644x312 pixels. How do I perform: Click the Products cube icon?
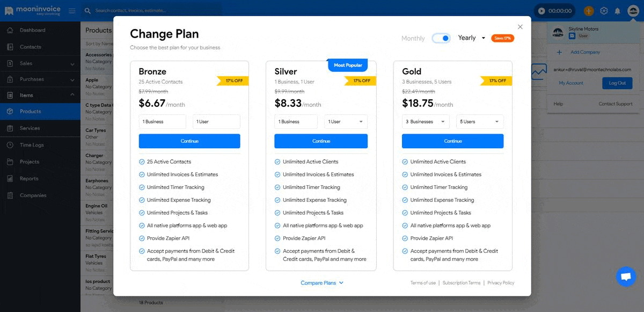[x=10, y=111]
